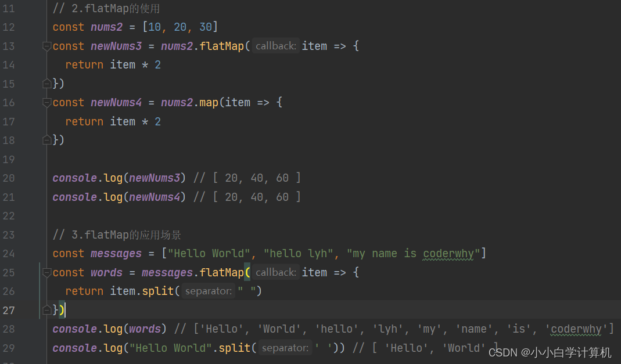Click the highlighted opening parenthesis after flatMap line 25

tap(247, 272)
